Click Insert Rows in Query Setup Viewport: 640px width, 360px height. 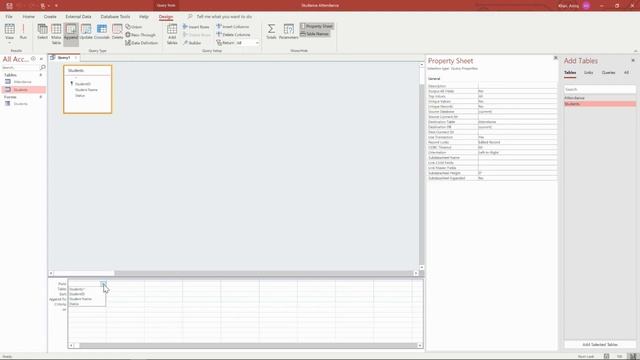tap(196, 27)
